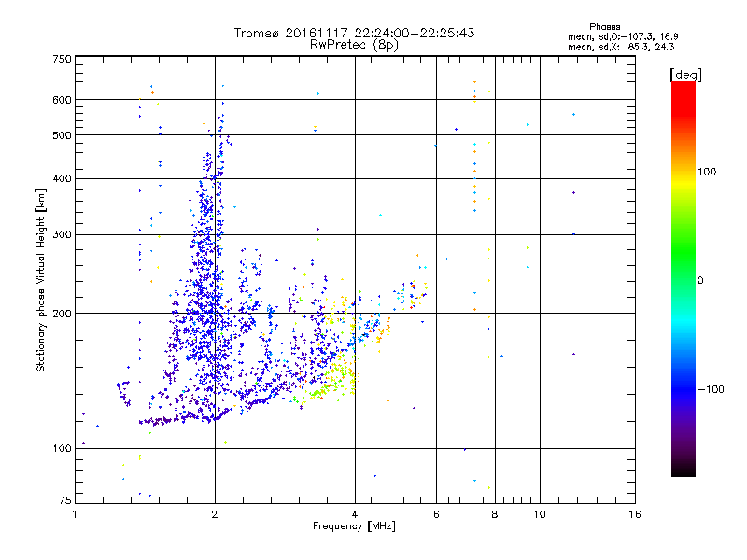Click the '100' tick label on the colorbar
Screen dimensions: 747x560
click(707, 172)
